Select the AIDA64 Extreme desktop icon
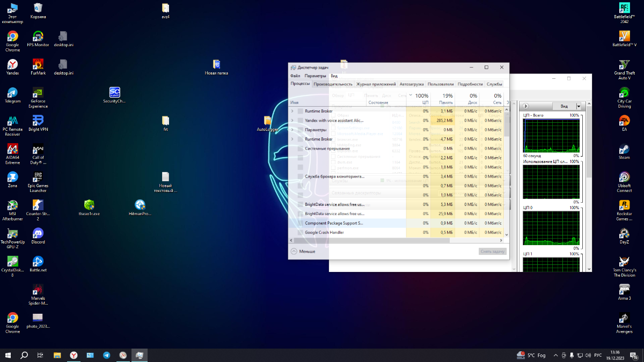The width and height of the screenshot is (644, 362). coord(12,150)
